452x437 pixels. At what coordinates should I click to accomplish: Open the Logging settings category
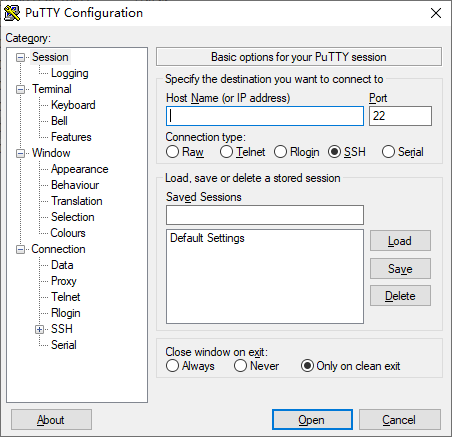click(70, 73)
